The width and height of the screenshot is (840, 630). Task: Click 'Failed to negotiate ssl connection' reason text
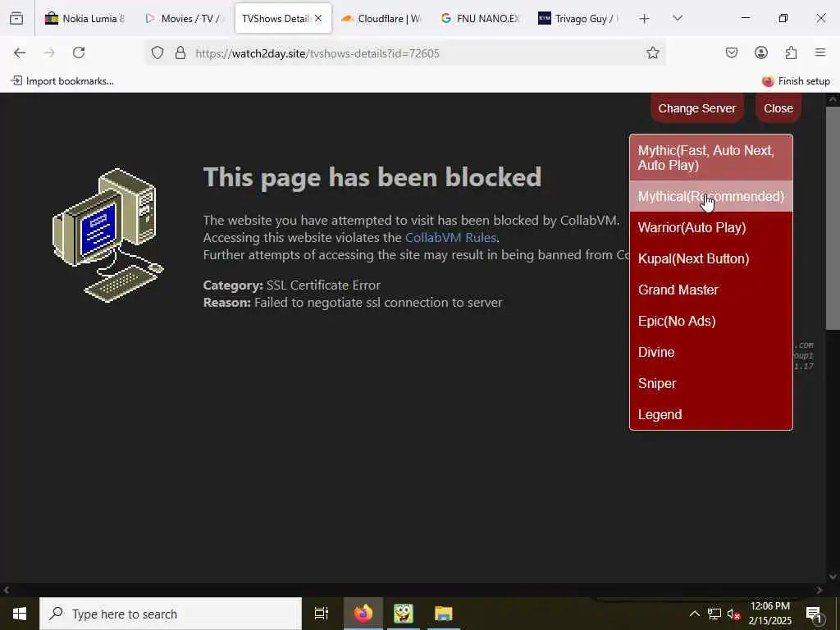point(378,302)
